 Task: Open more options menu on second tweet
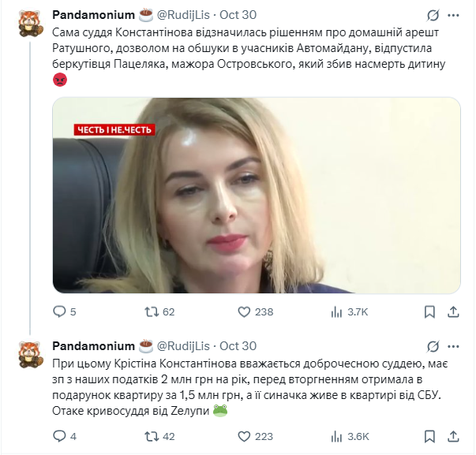[453, 346]
